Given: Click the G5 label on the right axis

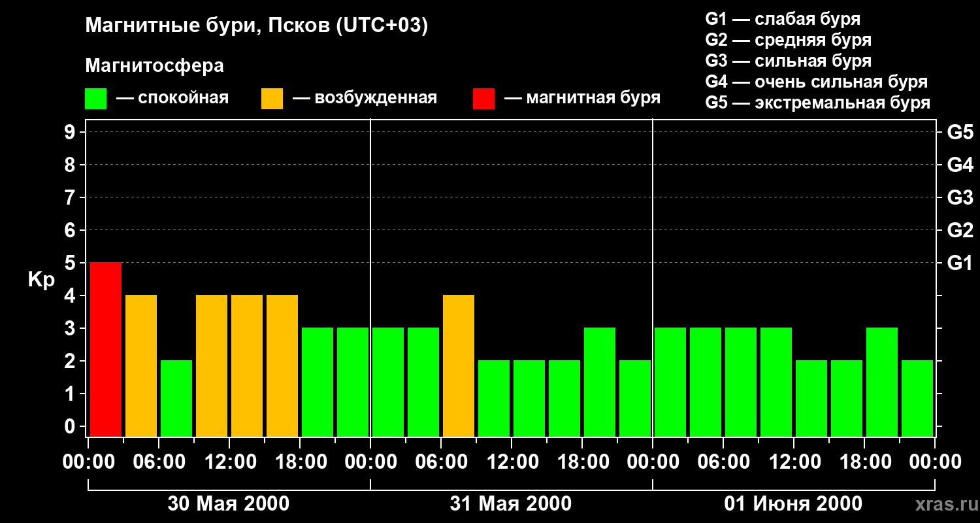Looking at the screenshot, I should pos(960,132).
